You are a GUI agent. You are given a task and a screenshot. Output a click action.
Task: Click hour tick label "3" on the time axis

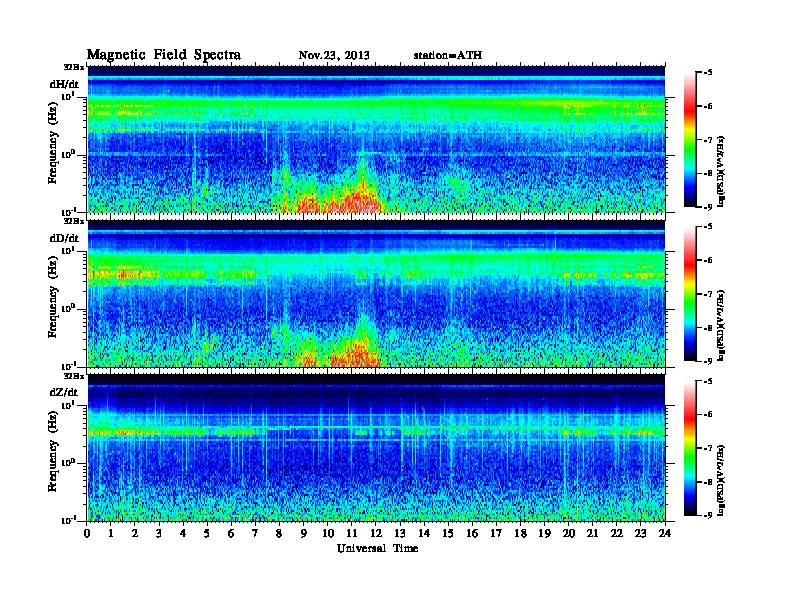pos(159,534)
